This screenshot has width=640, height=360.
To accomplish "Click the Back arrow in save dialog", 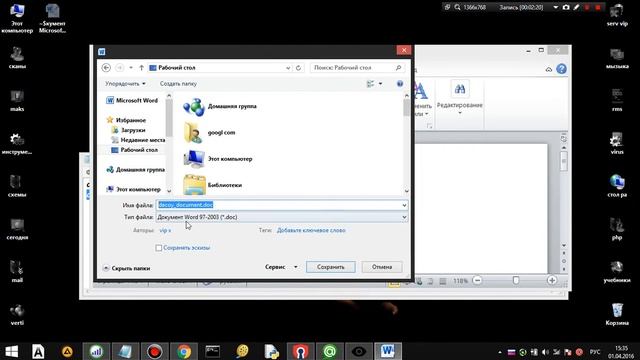I will click(106, 68).
